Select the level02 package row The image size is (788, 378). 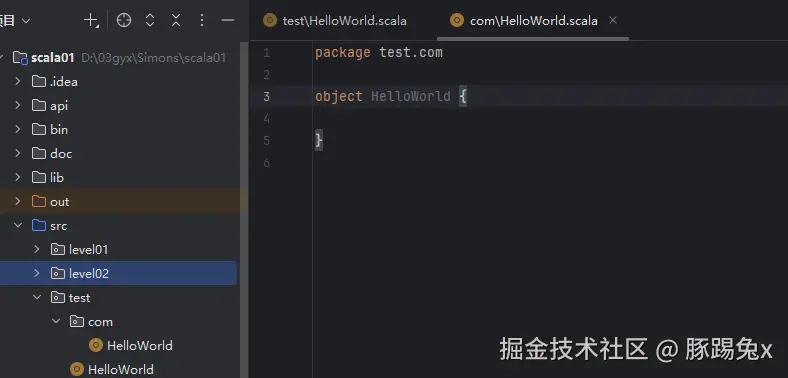[x=119, y=273]
